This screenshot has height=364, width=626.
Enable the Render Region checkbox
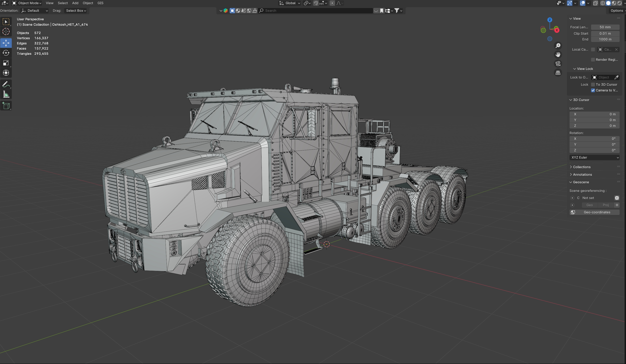click(593, 60)
